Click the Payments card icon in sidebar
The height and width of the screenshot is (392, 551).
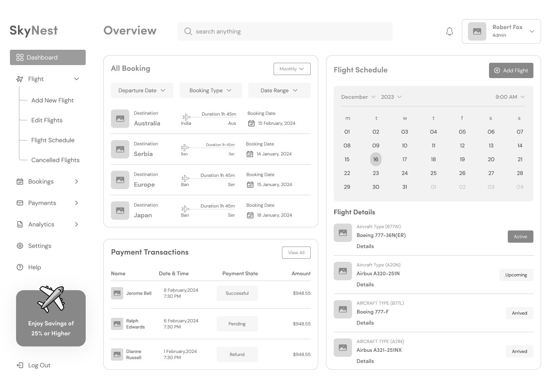tap(20, 203)
